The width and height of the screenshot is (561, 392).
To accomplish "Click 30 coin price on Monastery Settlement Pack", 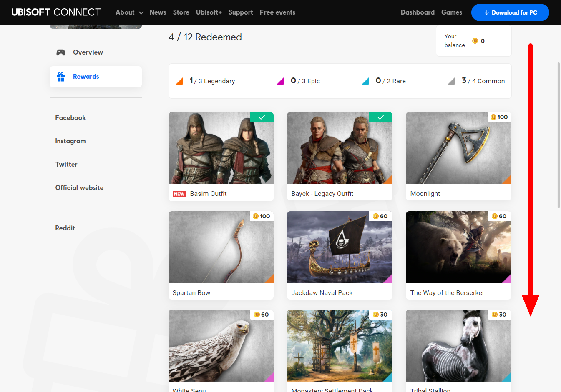I will pyautogui.click(x=380, y=315).
